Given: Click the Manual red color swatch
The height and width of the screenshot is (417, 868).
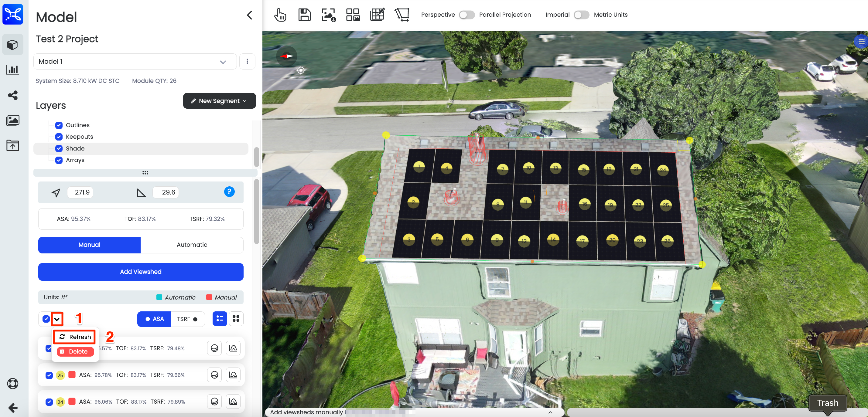Looking at the screenshot, I should pyautogui.click(x=209, y=297).
